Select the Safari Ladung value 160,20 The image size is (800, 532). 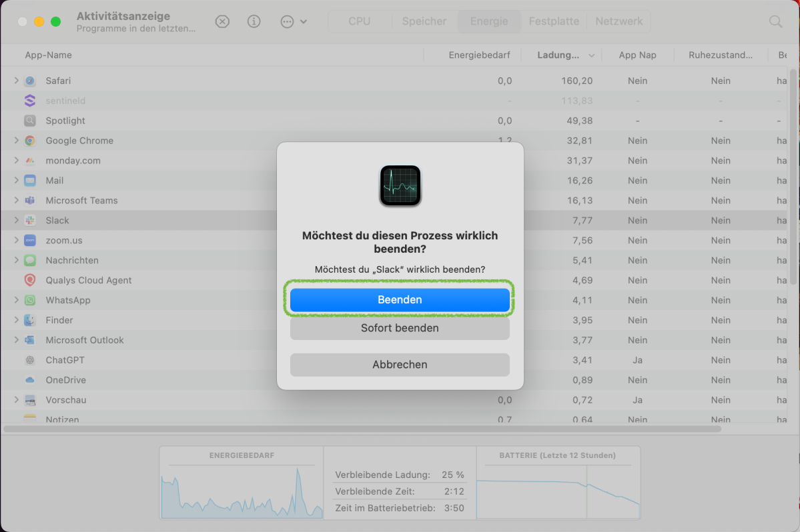click(577, 81)
